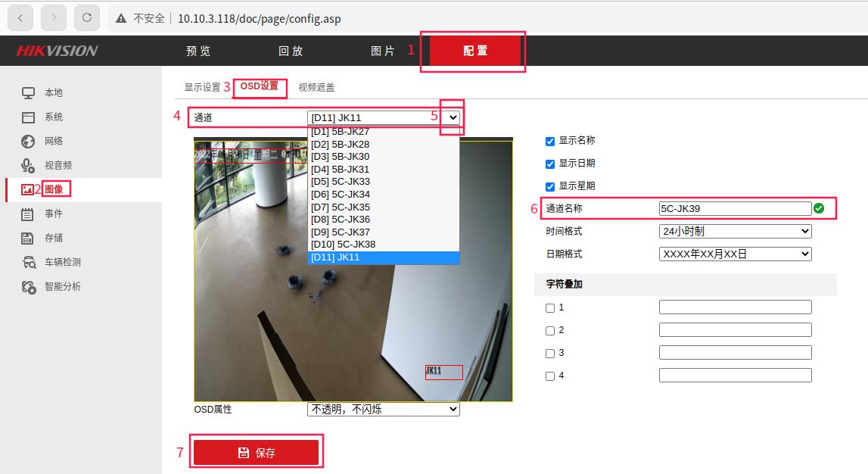The width and height of the screenshot is (868, 474).
Task: Click the 保存 (Save) button
Action: point(258,452)
